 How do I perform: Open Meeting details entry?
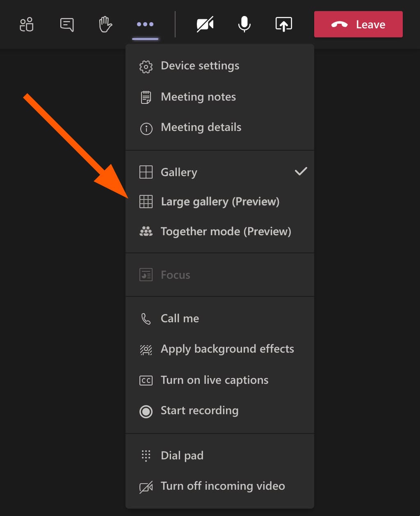(x=201, y=127)
